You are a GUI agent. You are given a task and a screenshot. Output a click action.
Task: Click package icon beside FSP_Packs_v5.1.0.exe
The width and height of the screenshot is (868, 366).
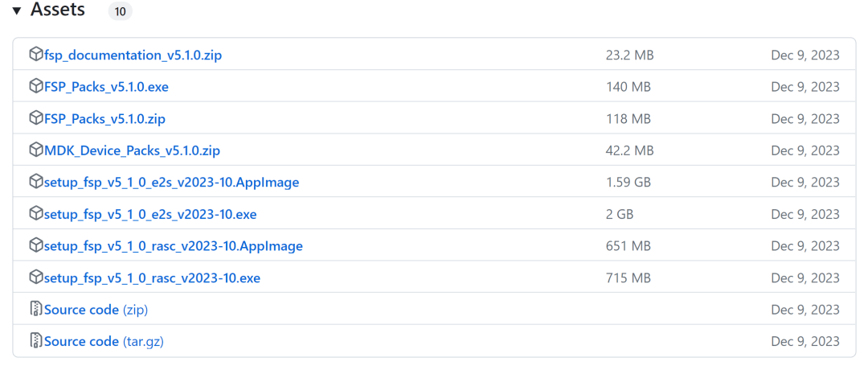click(35, 86)
